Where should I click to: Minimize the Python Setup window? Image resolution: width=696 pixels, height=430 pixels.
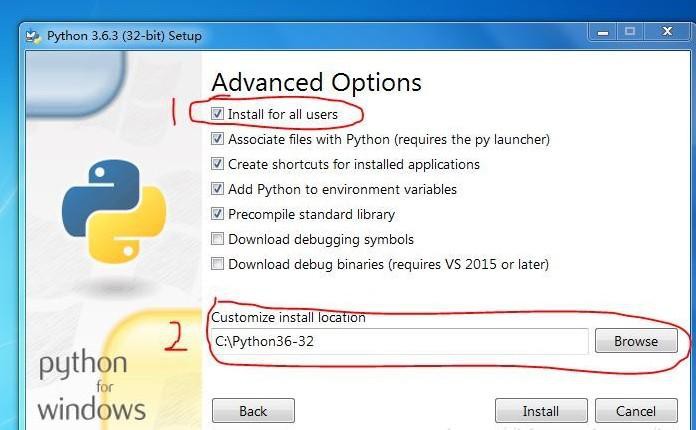(x=602, y=32)
